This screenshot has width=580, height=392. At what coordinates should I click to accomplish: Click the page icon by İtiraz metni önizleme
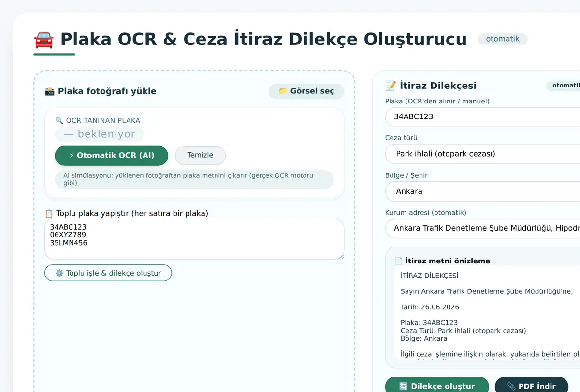[398, 261]
